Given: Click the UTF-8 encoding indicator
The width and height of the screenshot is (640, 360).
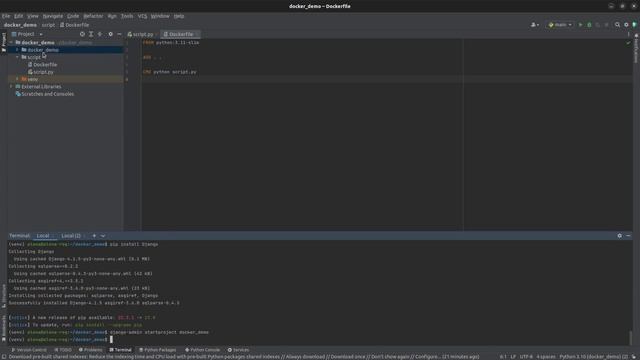Looking at the screenshot, I should pyautogui.click(x=526, y=357).
